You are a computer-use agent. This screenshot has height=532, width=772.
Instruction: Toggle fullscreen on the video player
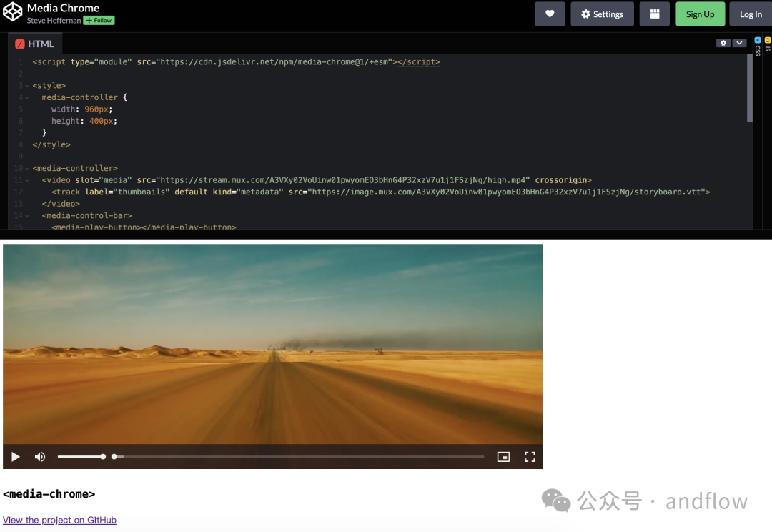click(x=530, y=456)
